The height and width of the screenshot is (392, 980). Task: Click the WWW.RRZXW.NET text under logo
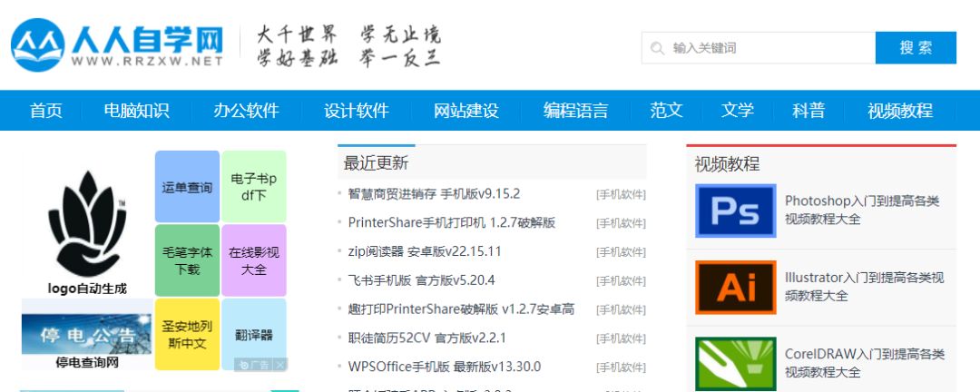147,62
